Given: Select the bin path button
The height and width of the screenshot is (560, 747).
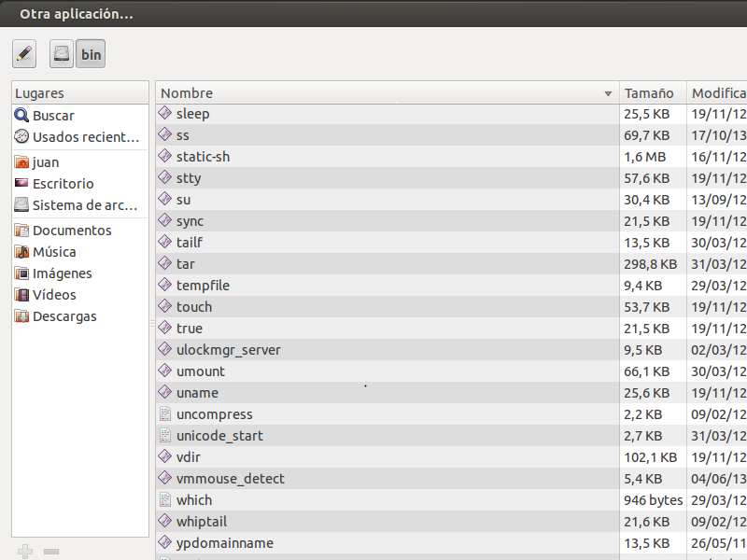Looking at the screenshot, I should [91, 54].
